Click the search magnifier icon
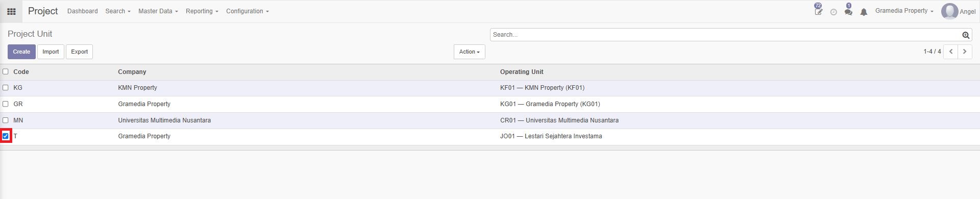The image size is (980, 199). point(966,35)
